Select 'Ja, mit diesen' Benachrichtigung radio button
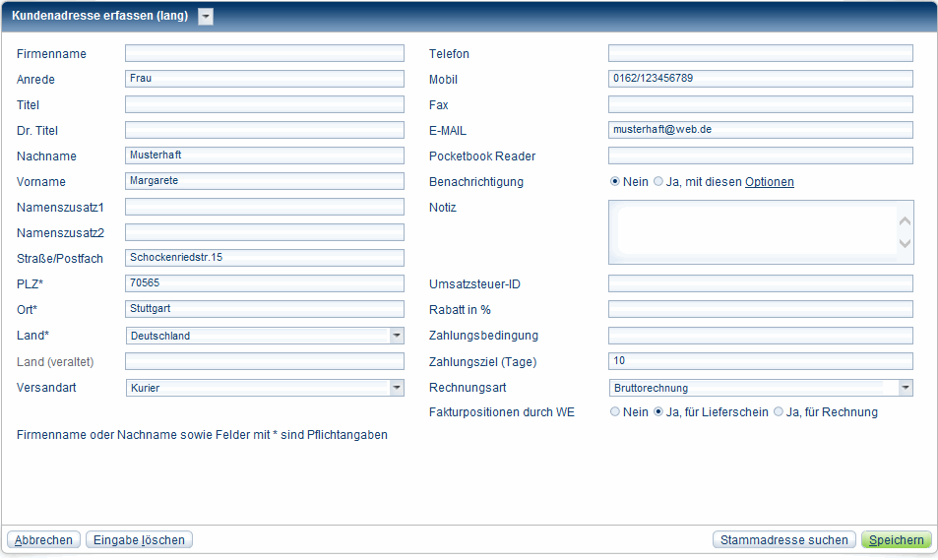Image resolution: width=938 pixels, height=560 pixels. (658, 182)
